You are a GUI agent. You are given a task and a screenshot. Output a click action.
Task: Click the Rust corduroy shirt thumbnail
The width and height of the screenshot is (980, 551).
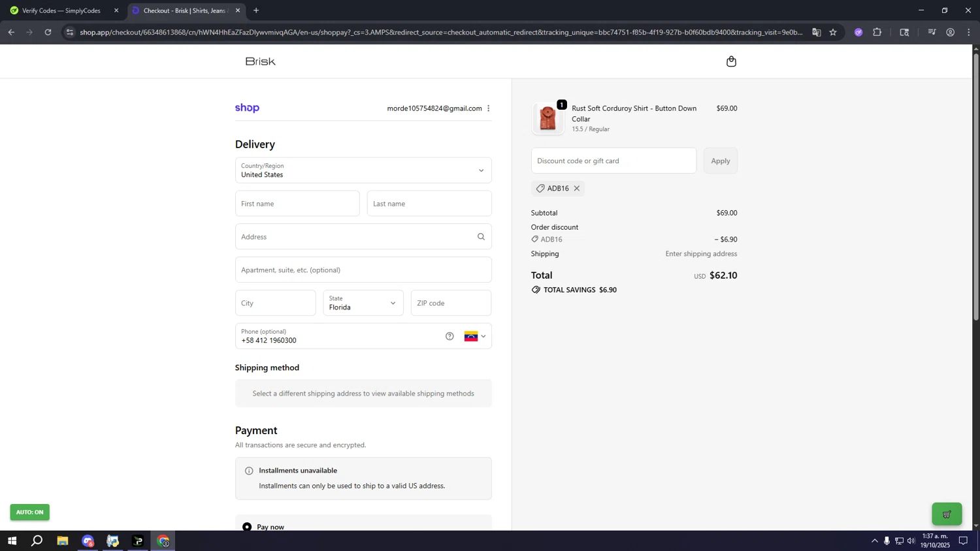pyautogui.click(x=547, y=119)
